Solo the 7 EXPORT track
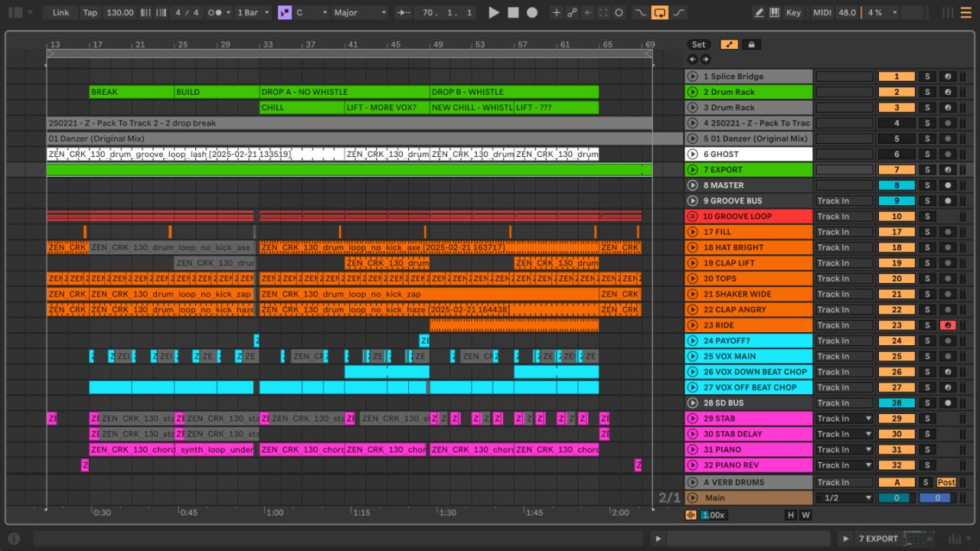 coord(926,170)
